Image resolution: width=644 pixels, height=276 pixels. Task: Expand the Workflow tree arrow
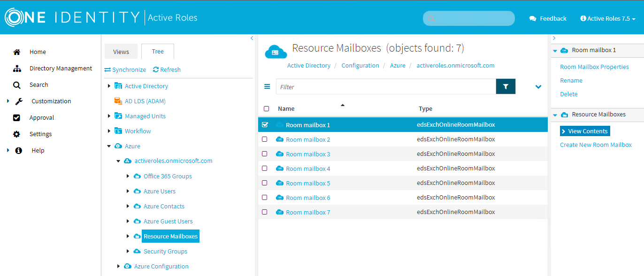tap(109, 131)
